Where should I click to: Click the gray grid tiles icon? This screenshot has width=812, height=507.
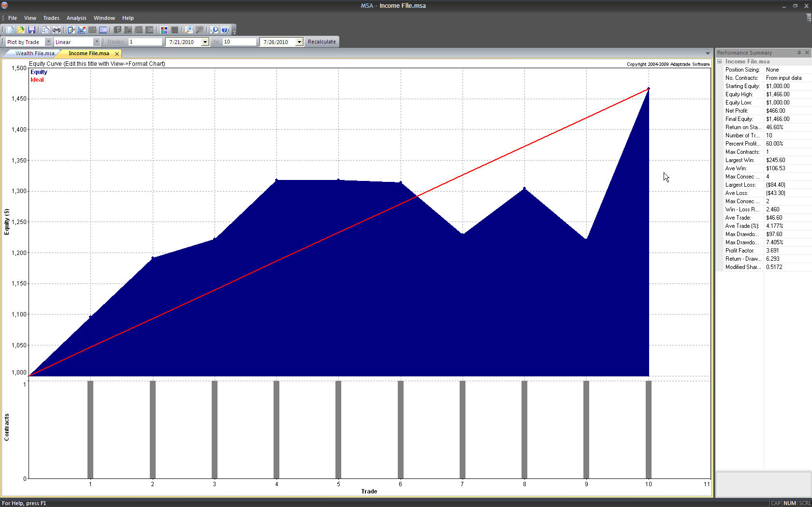click(174, 30)
